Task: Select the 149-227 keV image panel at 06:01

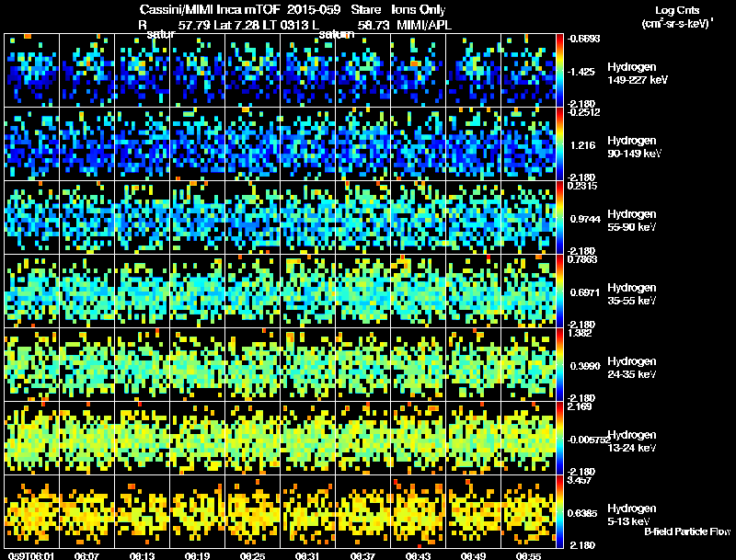Action: click(32, 71)
